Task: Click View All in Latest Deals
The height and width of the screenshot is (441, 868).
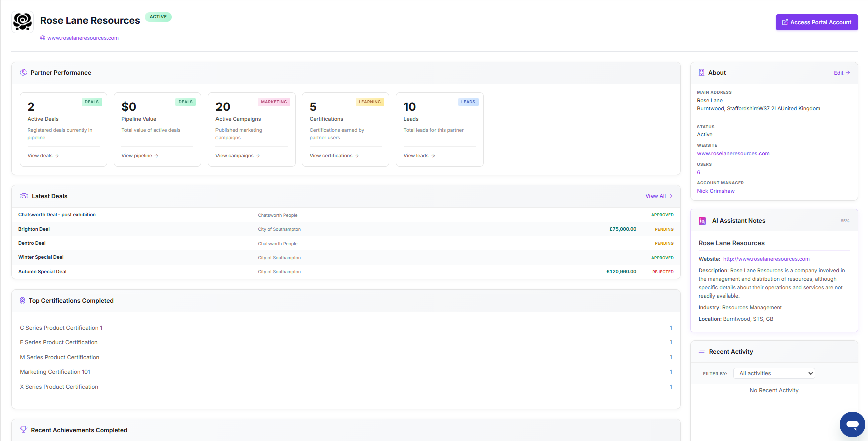Action: (x=656, y=196)
